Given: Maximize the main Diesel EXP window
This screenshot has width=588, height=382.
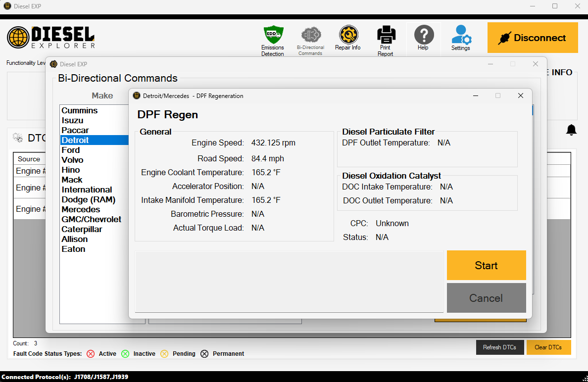Looking at the screenshot, I should 555,6.
